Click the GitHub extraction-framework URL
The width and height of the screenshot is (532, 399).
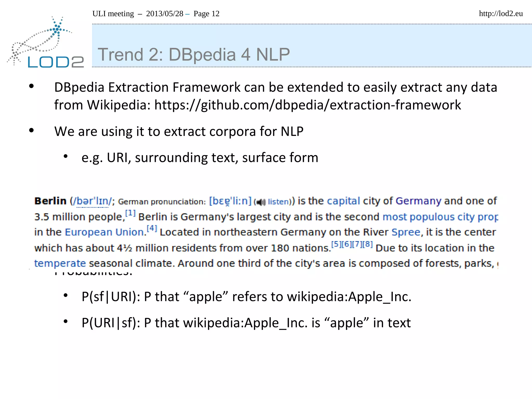tap(308, 105)
